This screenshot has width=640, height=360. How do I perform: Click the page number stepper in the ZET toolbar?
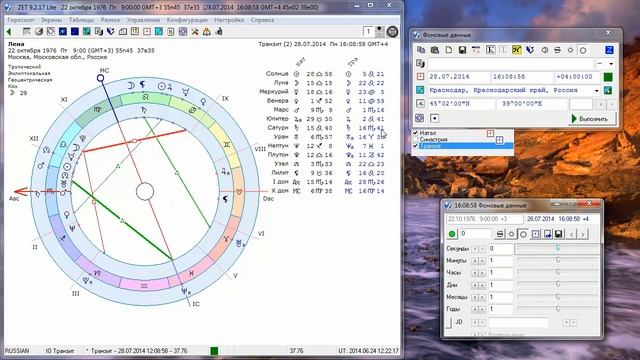coord(380,31)
